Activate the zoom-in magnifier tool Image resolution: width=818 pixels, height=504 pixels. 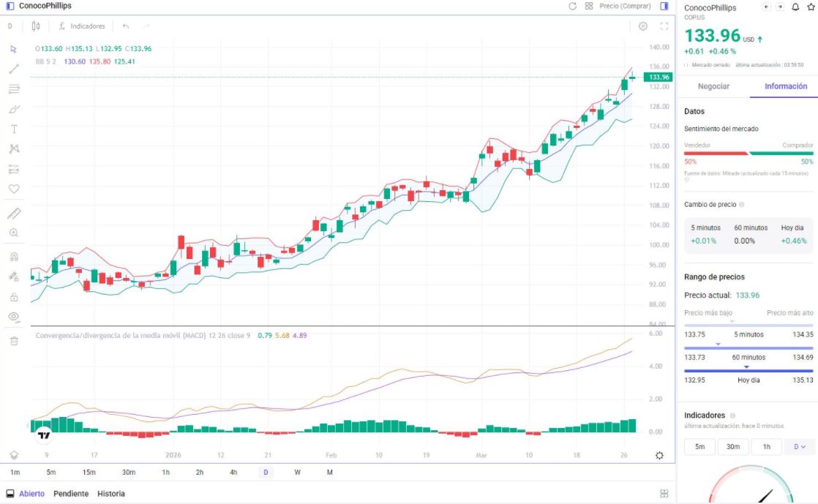(x=13, y=233)
